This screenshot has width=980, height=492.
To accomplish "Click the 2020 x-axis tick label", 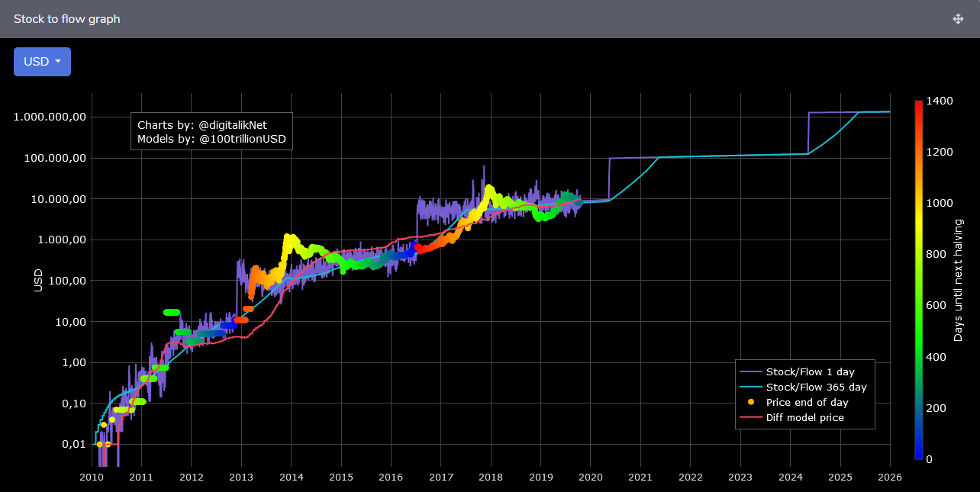I will point(591,477).
